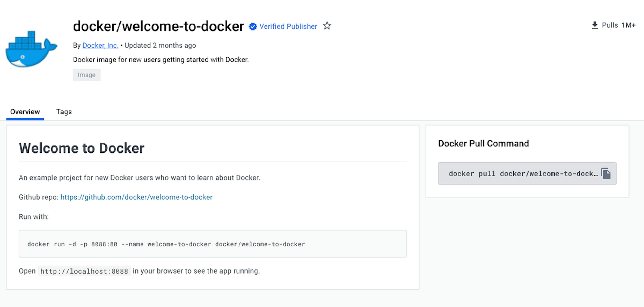Open the GitHub welcome-to-docker repo link

pyautogui.click(x=137, y=197)
